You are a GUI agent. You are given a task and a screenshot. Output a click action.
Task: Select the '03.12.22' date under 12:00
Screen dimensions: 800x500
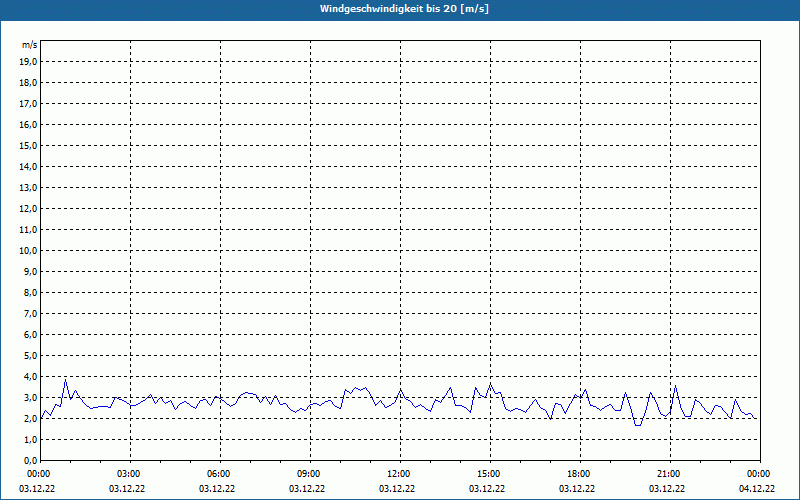(x=397, y=489)
